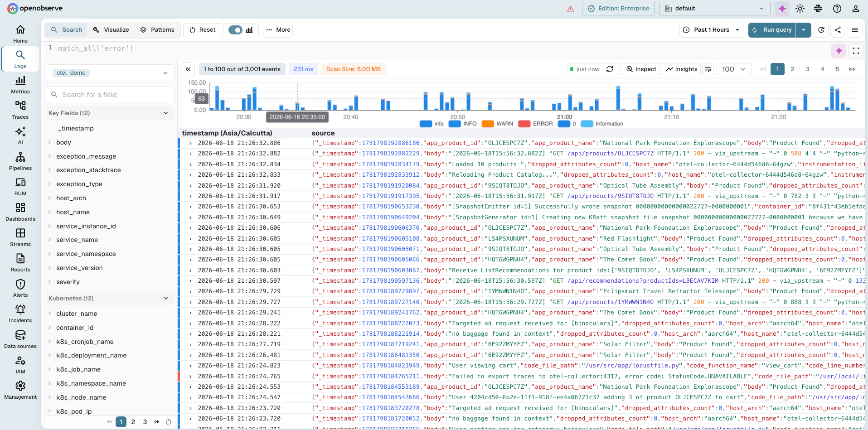
Task: Click the Inspect button
Action: pyautogui.click(x=641, y=69)
